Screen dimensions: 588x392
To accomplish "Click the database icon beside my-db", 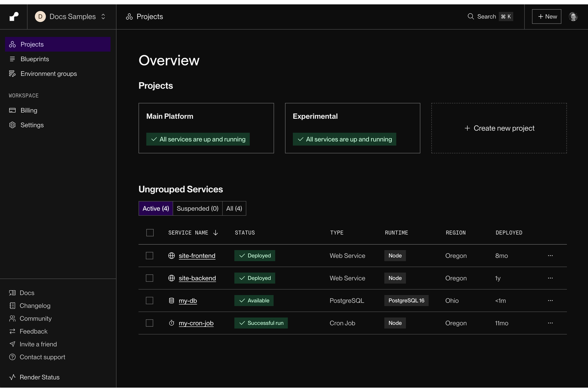I will (x=171, y=301).
